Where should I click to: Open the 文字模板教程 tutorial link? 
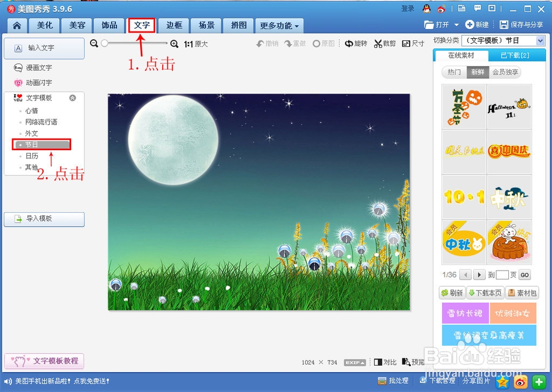pos(44,361)
